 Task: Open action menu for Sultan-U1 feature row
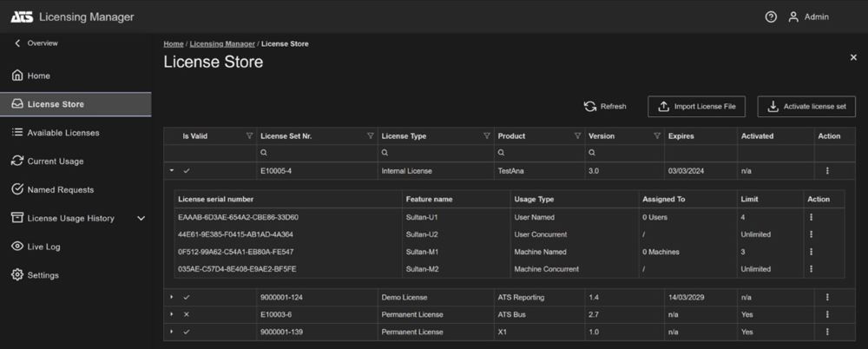point(811,217)
